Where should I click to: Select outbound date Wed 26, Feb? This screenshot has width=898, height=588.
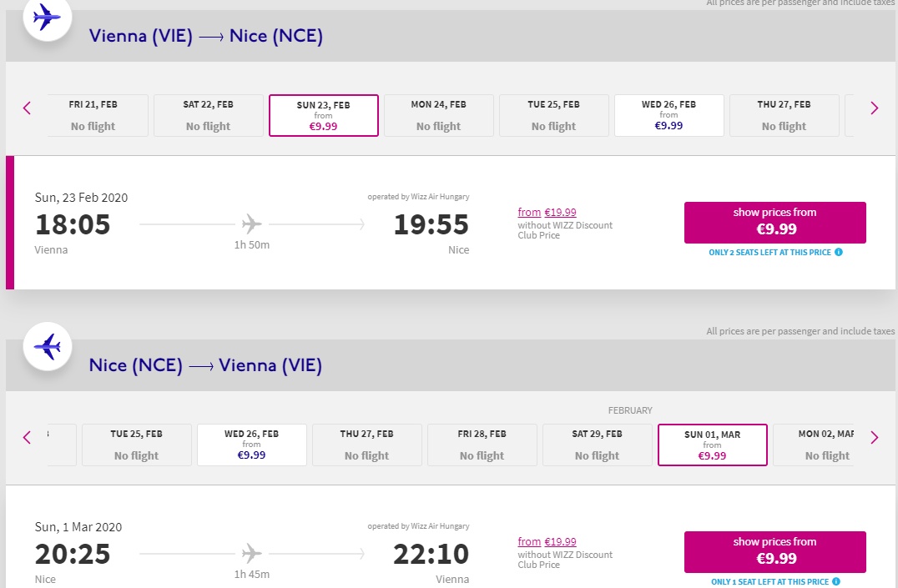point(669,115)
